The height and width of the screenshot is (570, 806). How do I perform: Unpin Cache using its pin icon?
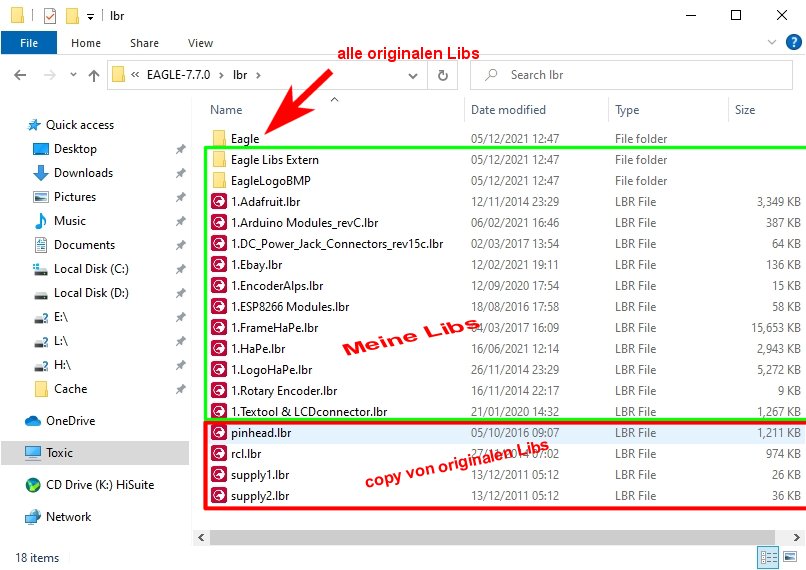coord(180,389)
